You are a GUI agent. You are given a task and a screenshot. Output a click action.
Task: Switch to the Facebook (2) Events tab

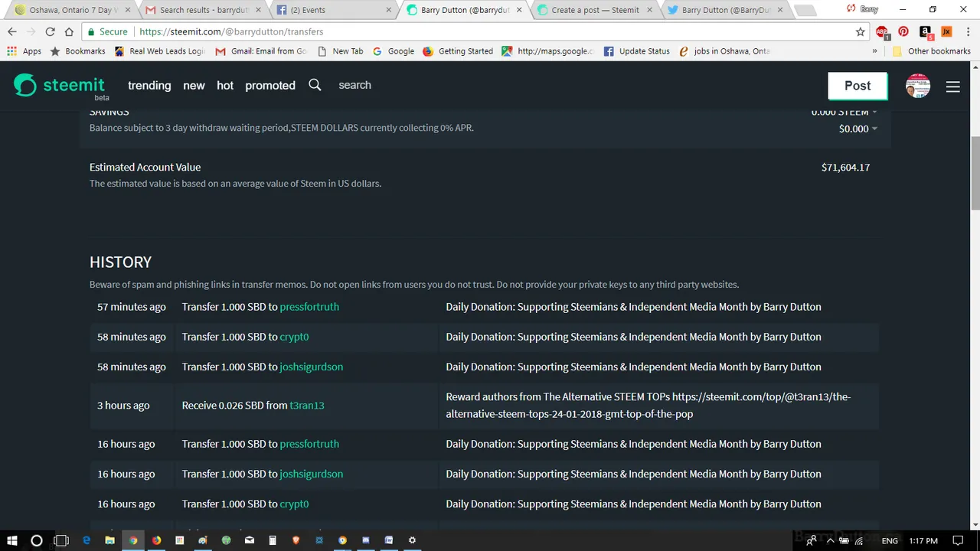tap(334, 10)
